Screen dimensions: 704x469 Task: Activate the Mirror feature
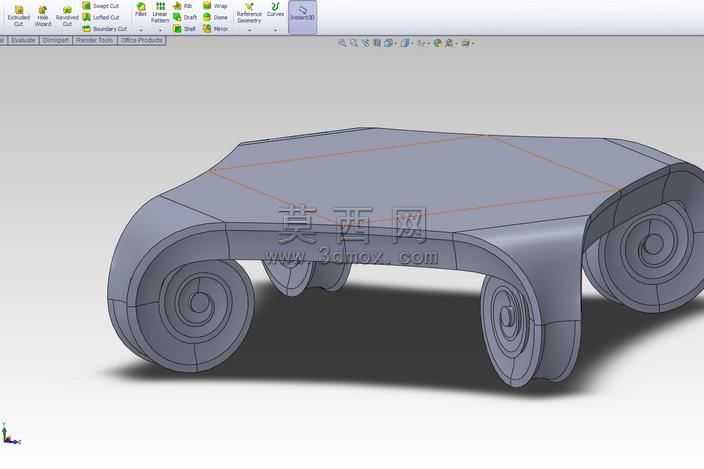coord(216,28)
